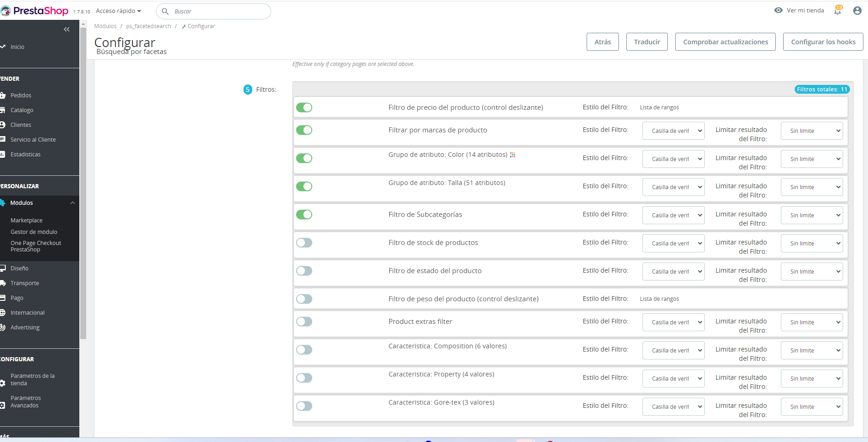Click the Atrás button

(x=603, y=42)
